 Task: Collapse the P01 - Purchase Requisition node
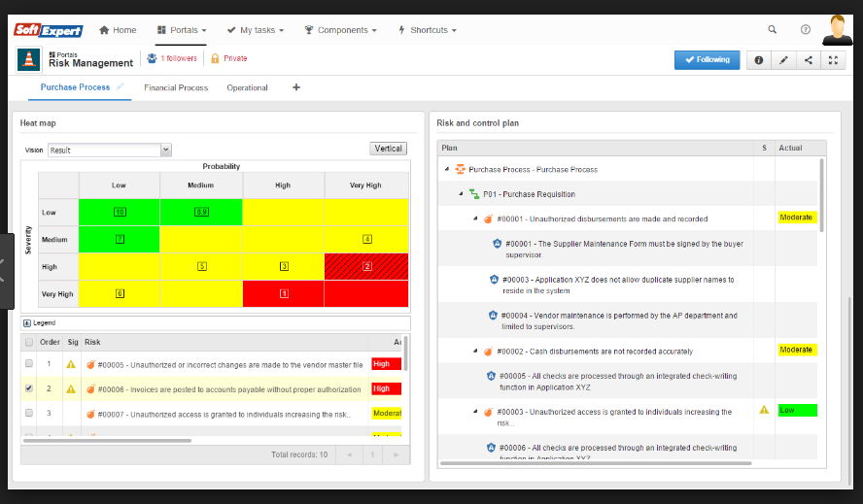point(461,194)
